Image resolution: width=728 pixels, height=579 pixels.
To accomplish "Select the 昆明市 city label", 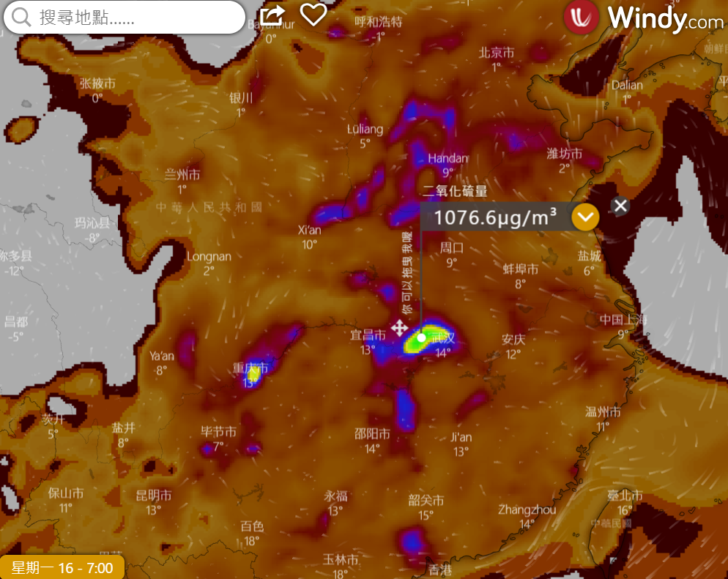I will [153, 496].
